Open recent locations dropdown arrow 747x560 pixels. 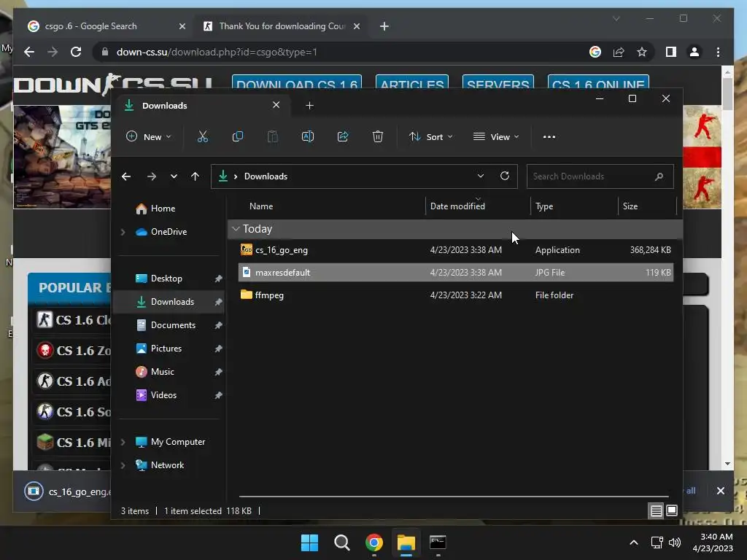(x=174, y=176)
